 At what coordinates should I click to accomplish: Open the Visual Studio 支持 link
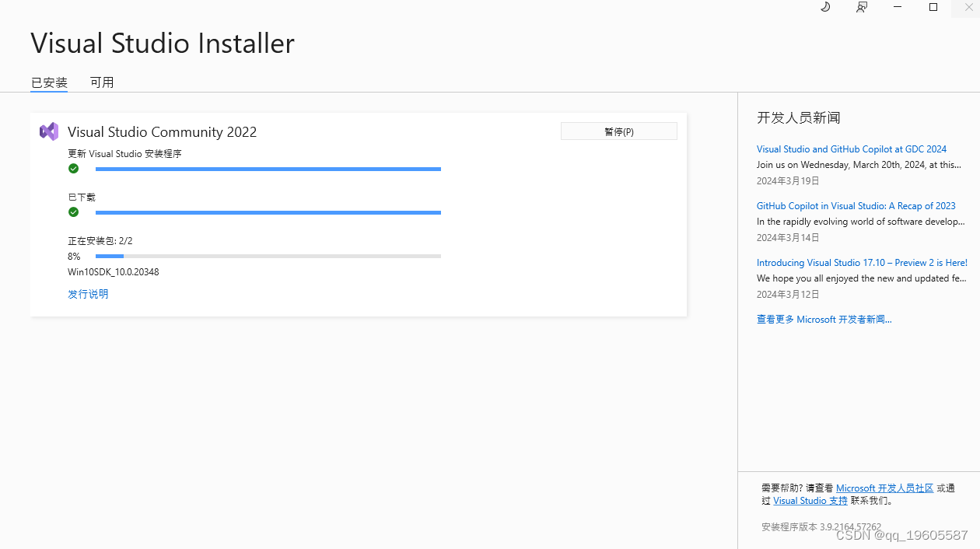810,500
